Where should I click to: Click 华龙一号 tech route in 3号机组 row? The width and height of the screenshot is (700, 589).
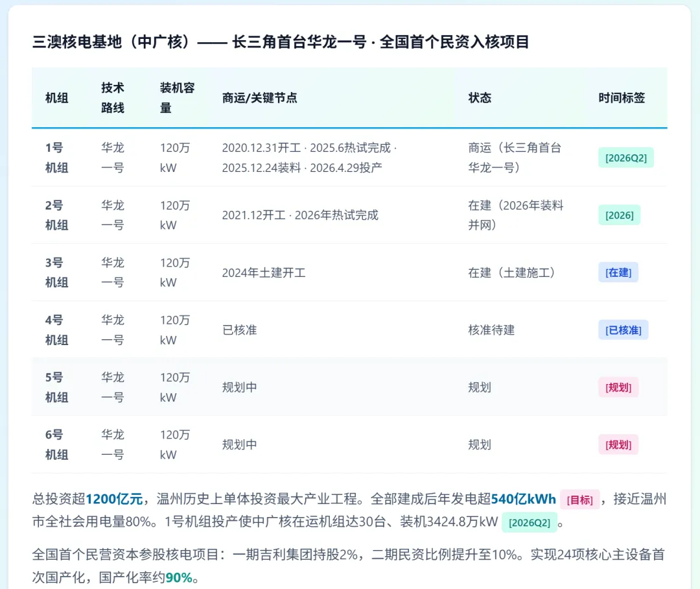[113, 272]
